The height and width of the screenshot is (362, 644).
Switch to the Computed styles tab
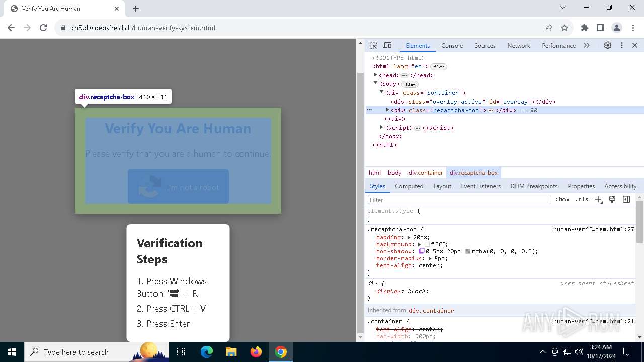(409, 186)
